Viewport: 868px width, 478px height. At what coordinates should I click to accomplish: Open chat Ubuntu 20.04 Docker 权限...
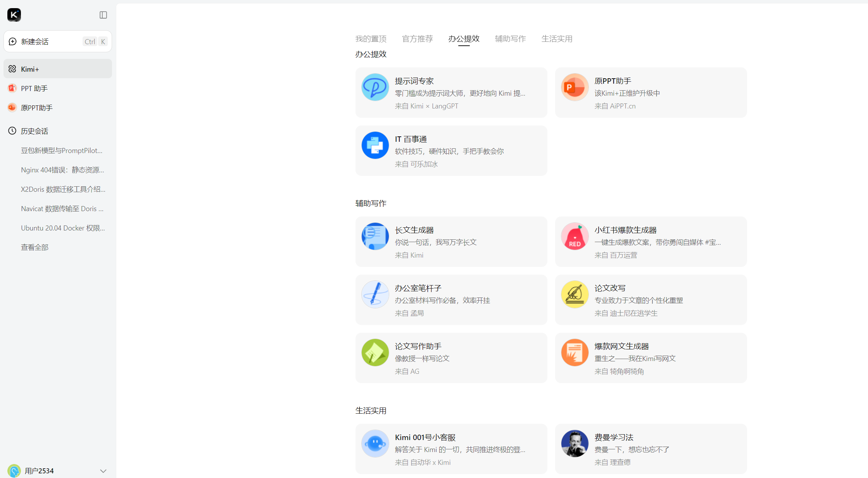(x=62, y=228)
